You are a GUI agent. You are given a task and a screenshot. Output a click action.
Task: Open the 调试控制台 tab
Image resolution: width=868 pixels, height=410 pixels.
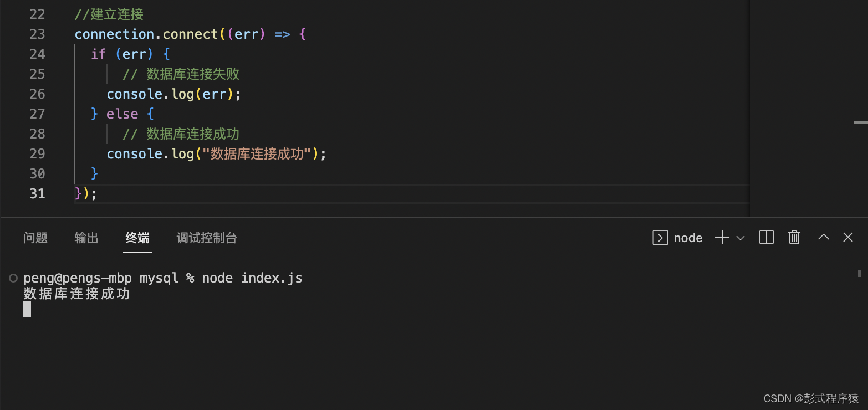207,238
